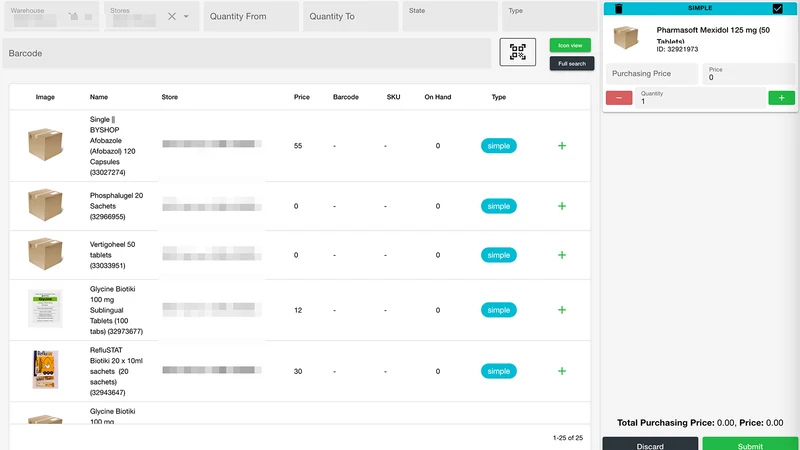The width and height of the screenshot is (800, 450).
Task: Click price 12 in Glycine Biotiki (32973677) row
Action: click(x=298, y=310)
